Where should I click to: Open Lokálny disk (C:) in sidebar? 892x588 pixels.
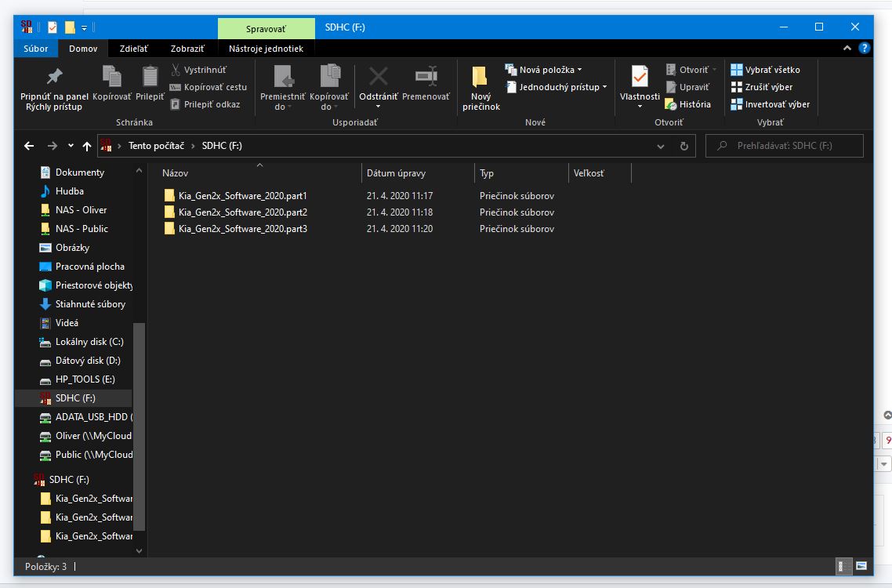82,342
